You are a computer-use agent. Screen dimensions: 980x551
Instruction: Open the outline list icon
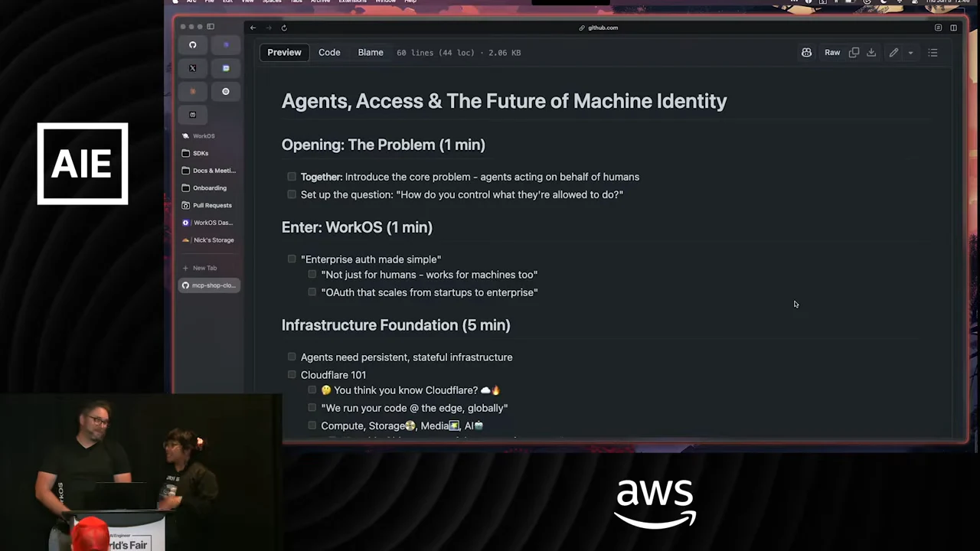coord(933,53)
